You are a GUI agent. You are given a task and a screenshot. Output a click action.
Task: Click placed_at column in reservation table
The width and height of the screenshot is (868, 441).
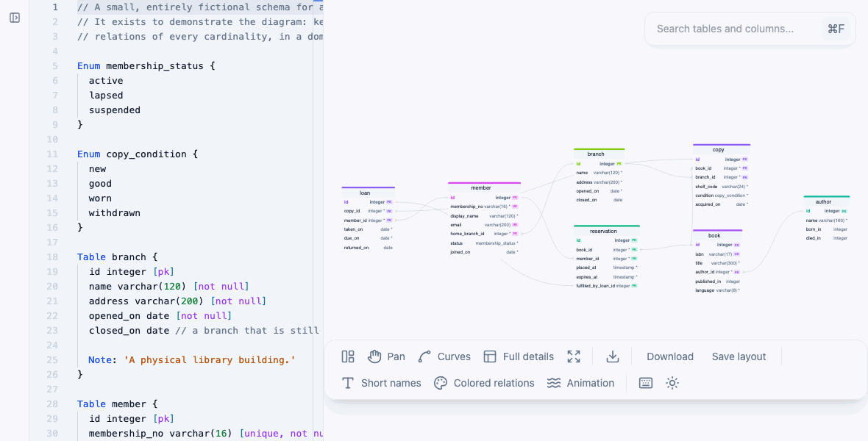pos(607,268)
